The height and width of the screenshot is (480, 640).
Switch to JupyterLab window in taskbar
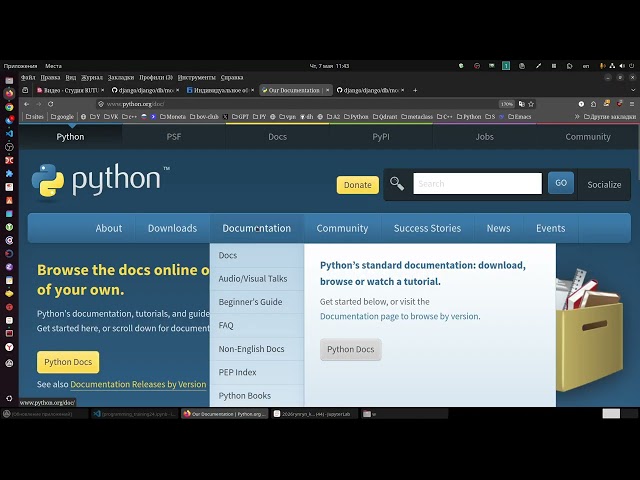314,414
